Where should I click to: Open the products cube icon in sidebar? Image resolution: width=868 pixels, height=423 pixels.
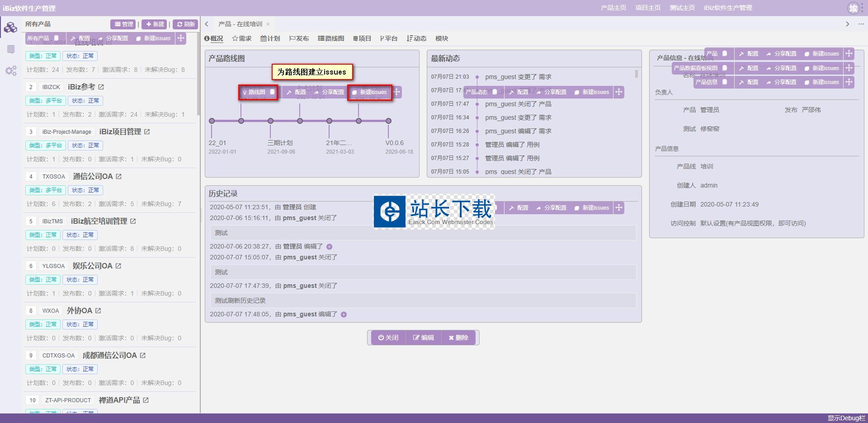tap(10, 28)
